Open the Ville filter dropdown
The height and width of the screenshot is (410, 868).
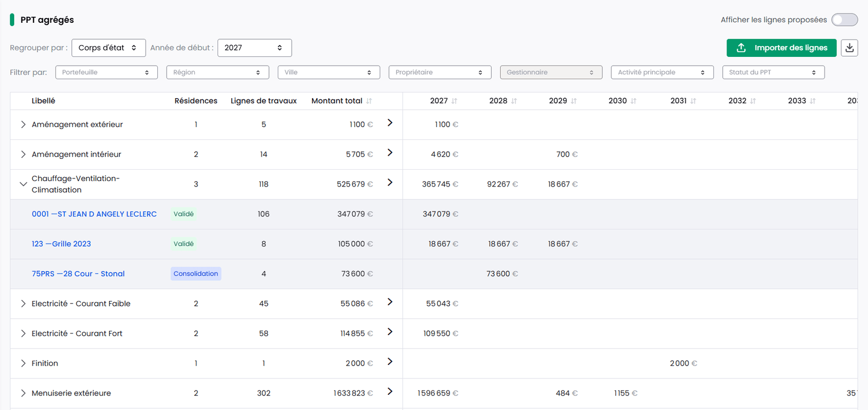pos(329,72)
